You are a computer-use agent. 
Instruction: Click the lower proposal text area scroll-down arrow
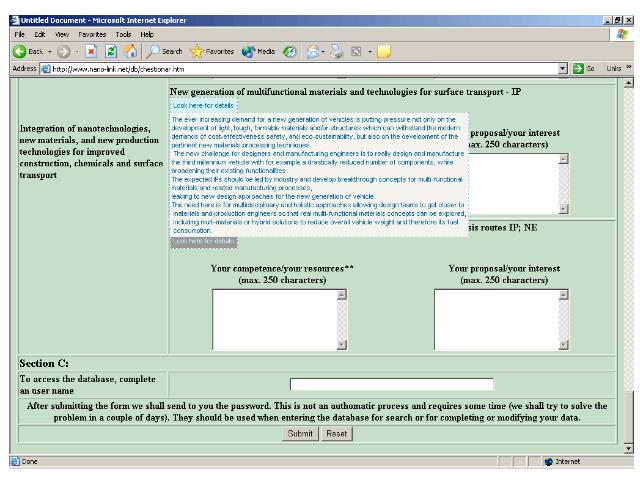click(564, 345)
